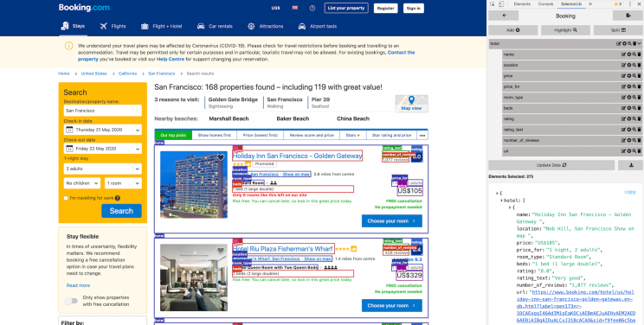644x325 pixels.
Task: Click the US$ currency selector
Action: pos(275,8)
